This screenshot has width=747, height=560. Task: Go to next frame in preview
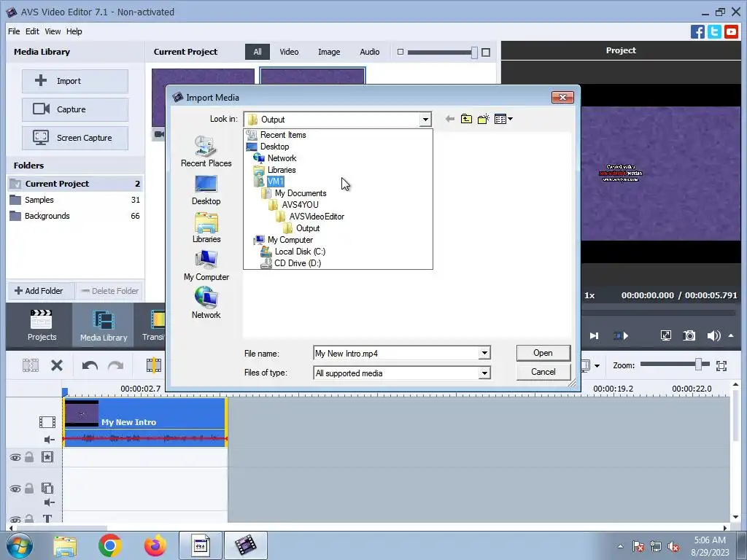tap(594, 335)
